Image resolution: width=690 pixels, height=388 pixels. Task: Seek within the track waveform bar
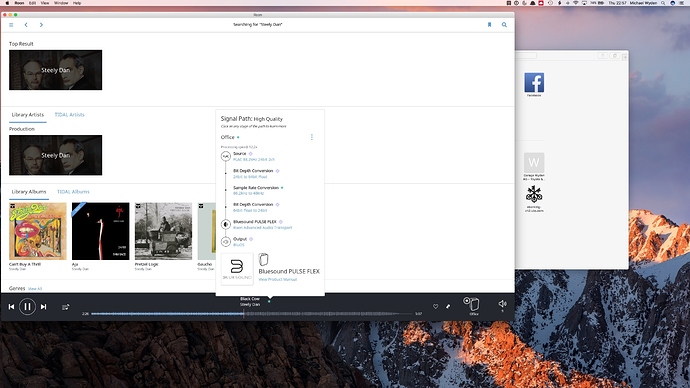[x=252, y=314]
